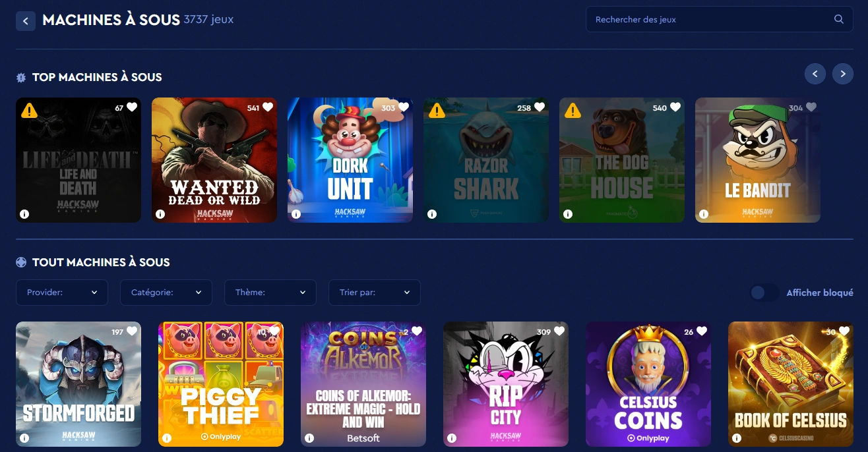Expand the Provider dropdown
The height and width of the screenshot is (452, 868).
click(x=62, y=293)
